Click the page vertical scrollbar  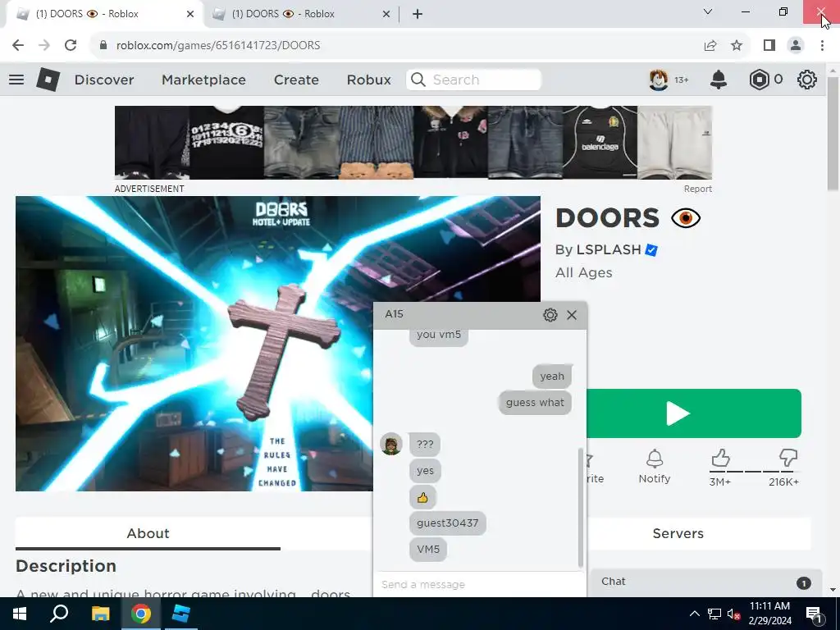pos(833,134)
